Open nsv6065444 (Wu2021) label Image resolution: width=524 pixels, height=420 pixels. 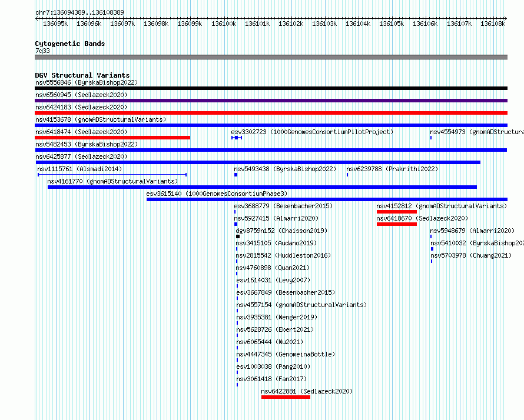(270, 342)
